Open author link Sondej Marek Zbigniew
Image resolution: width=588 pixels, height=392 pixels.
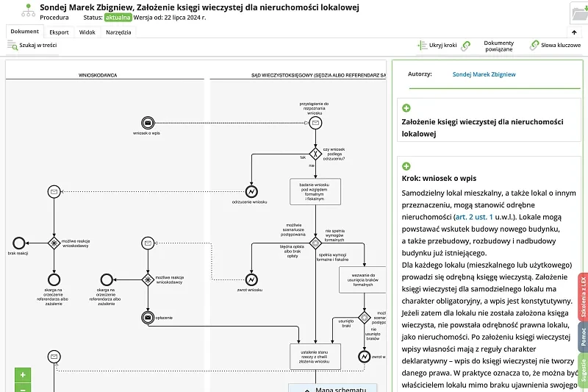point(484,74)
